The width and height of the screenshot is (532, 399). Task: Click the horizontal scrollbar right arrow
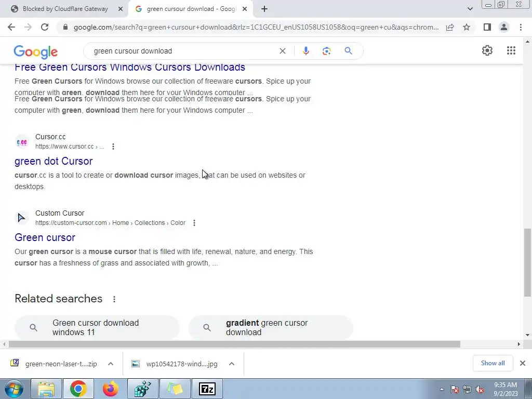click(518, 344)
